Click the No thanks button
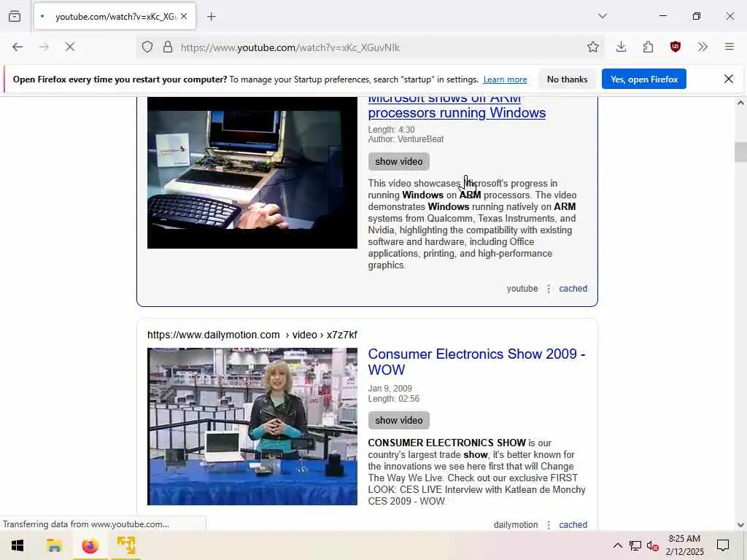 567,79
